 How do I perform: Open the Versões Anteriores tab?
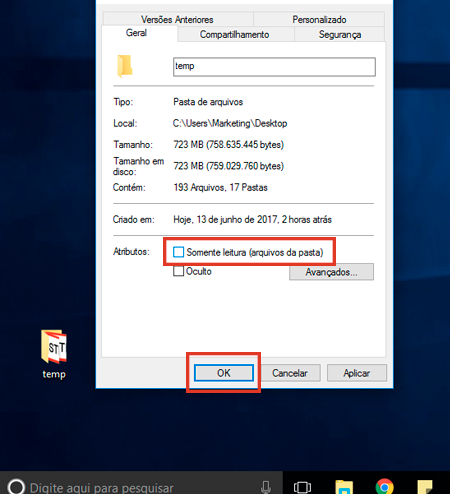[x=178, y=19]
